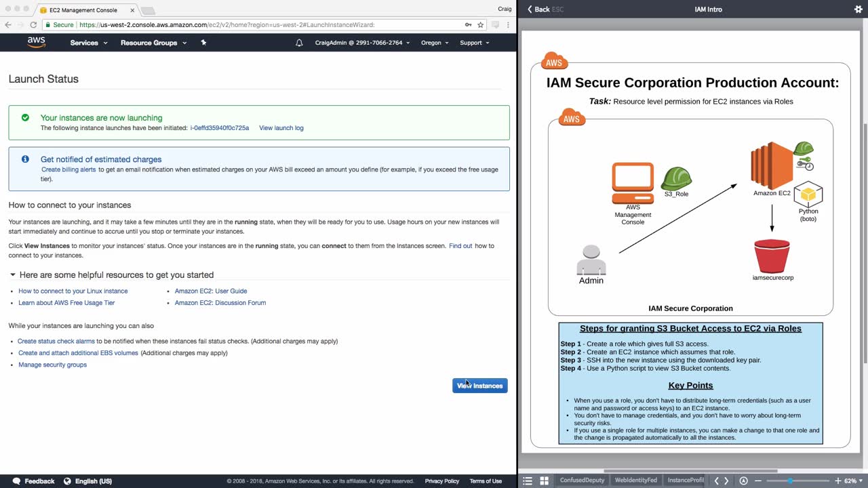Switch to the InstanceProfil tab
The height and width of the screenshot is (488, 868).
[x=686, y=481]
